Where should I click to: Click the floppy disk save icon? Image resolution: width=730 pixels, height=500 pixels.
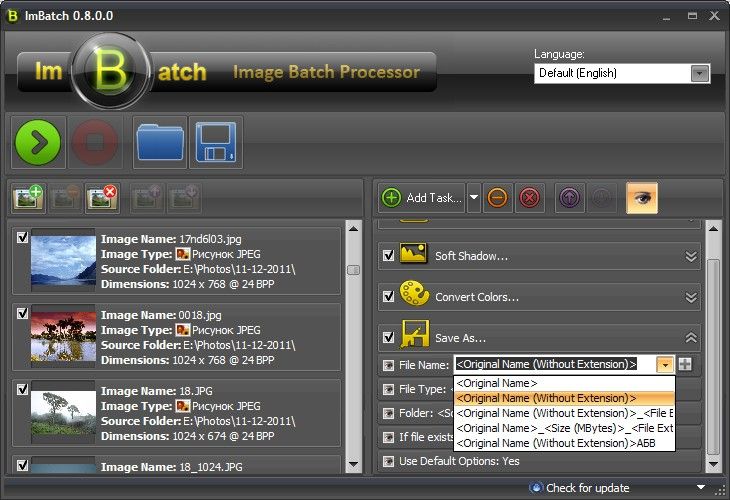click(216, 142)
